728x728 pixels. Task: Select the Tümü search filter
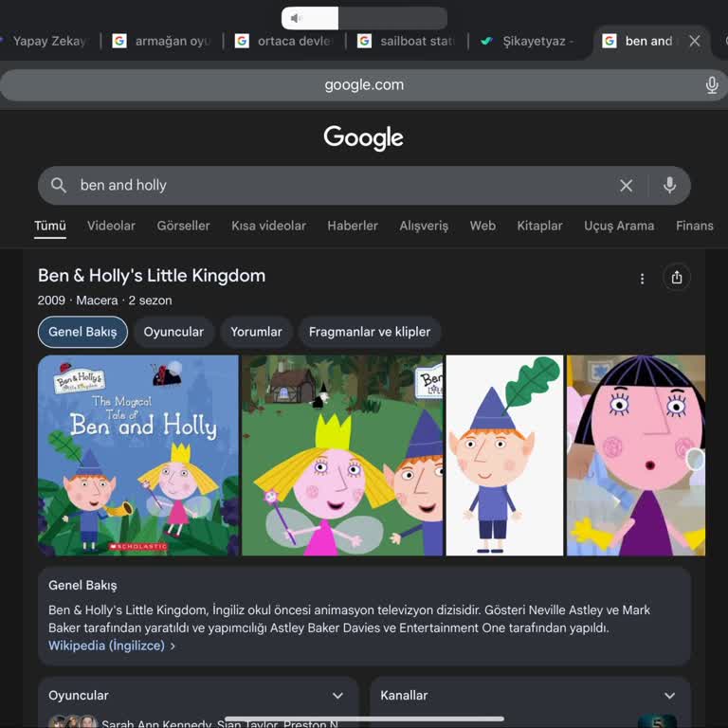50,227
